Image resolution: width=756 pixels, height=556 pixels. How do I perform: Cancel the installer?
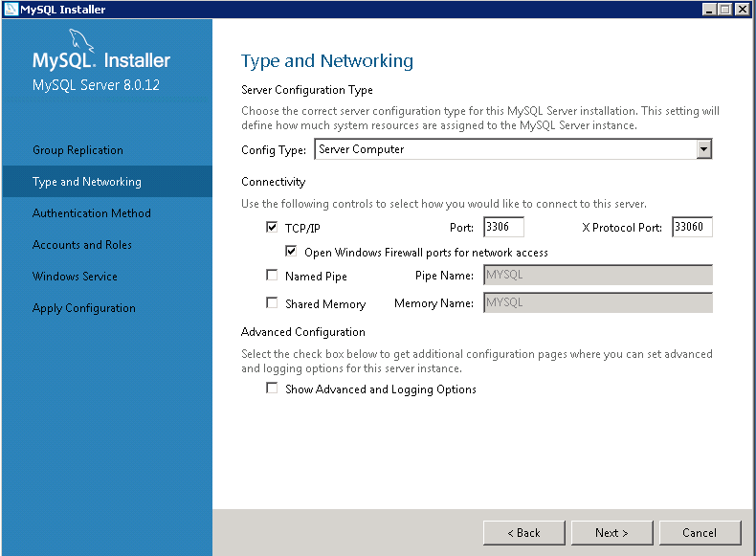coord(700,533)
